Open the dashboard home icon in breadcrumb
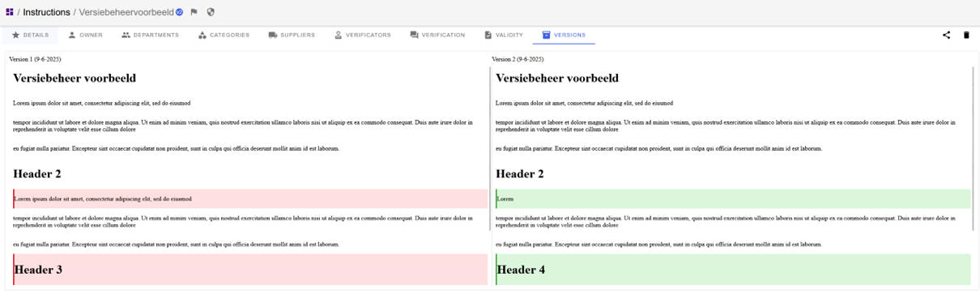 tap(10, 12)
